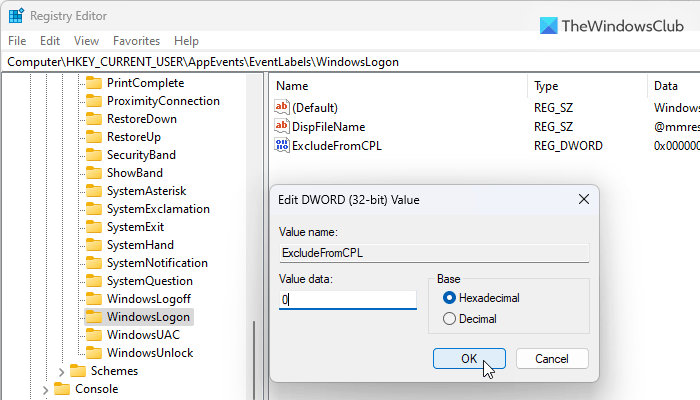Click the ExcludeFromCPL DWORD value icon
The image size is (700, 400).
[x=282, y=146]
